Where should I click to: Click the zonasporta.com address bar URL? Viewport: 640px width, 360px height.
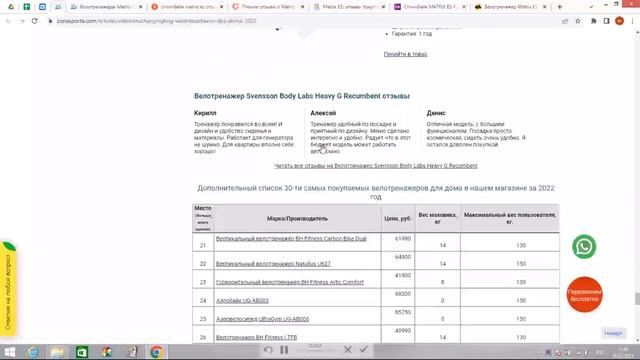coord(156,21)
